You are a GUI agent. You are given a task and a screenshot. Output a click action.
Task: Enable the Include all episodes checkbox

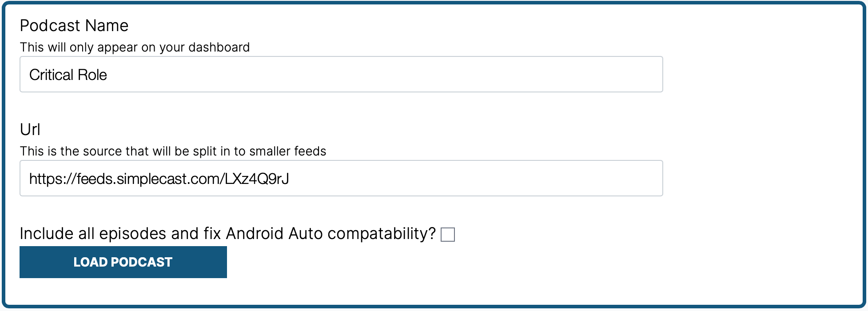point(448,235)
